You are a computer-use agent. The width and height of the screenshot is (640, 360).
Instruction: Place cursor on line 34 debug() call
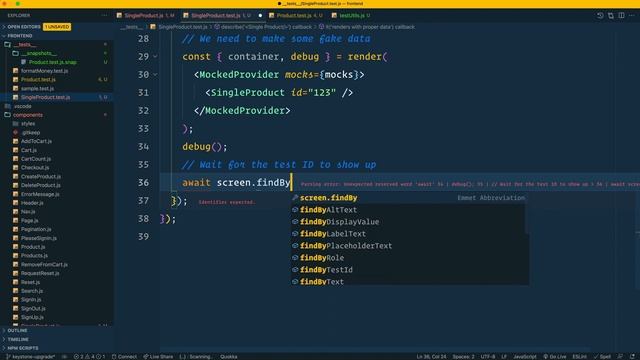pyautogui.click(x=204, y=147)
